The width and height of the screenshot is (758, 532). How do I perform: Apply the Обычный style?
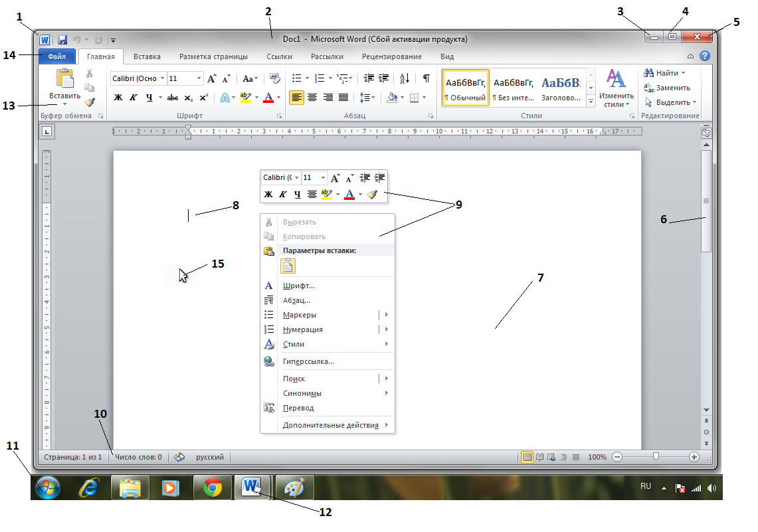(465, 88)
